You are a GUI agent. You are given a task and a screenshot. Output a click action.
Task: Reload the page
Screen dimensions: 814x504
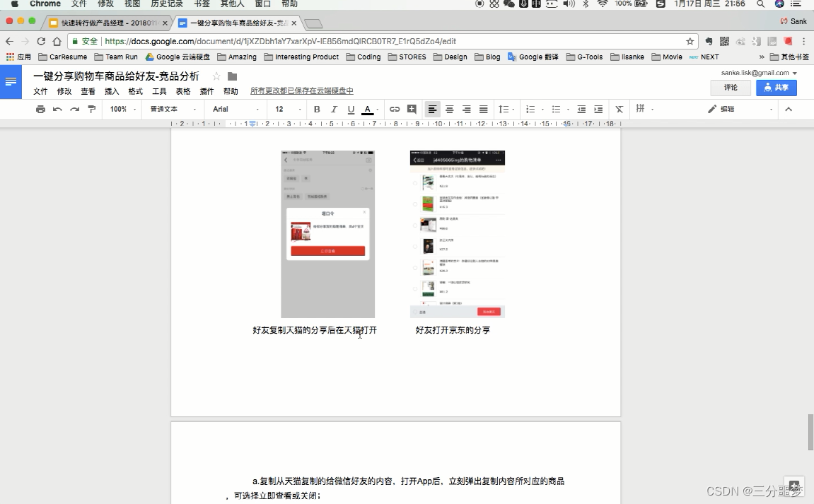click(x=41, y=41)
